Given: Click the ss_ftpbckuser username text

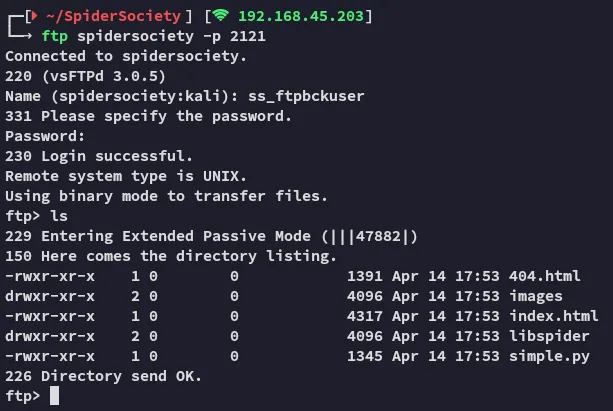Looking at the screenshot, I should point(306,96).
